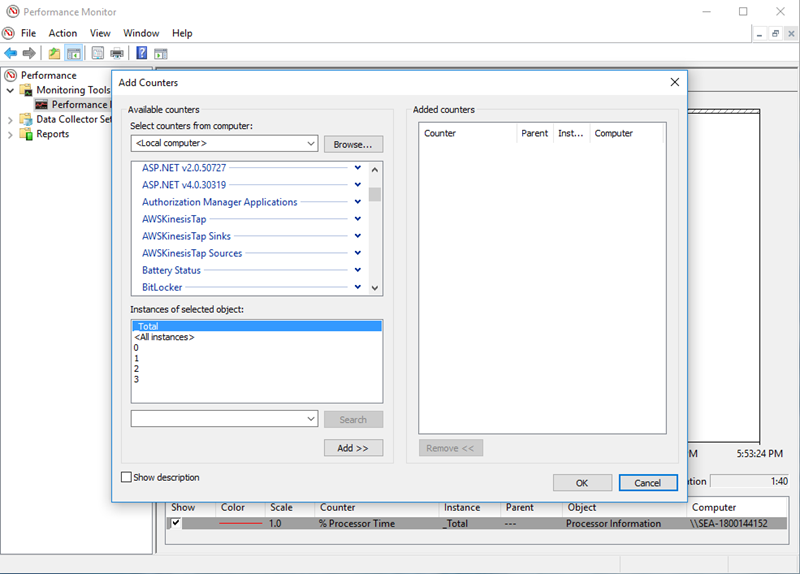Click the Print toolbar icon

click(x=117, y=53)
